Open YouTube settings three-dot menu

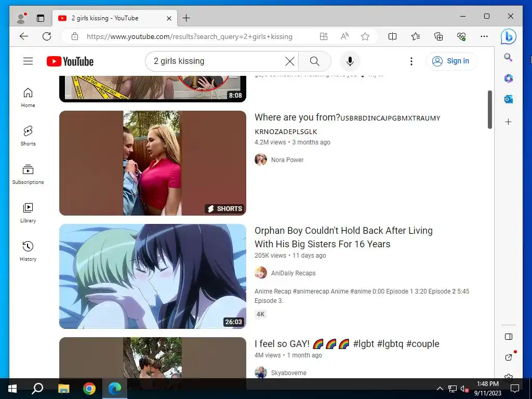click(411, 61)
